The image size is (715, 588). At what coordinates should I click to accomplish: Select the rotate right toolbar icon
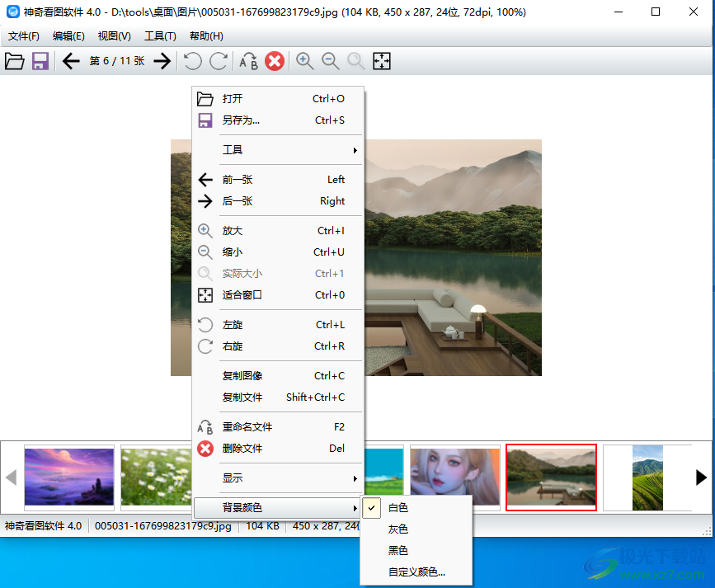tap(217, 61)
